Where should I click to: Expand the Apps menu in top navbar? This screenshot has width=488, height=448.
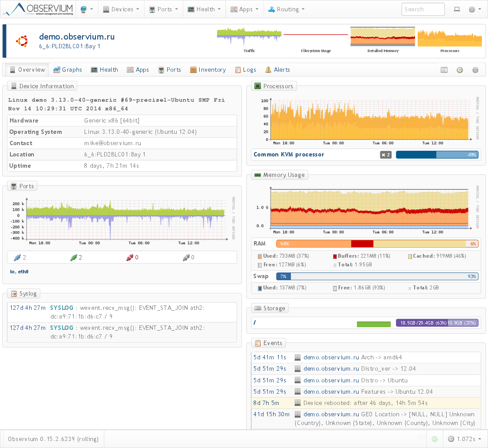tap(244, 10)
